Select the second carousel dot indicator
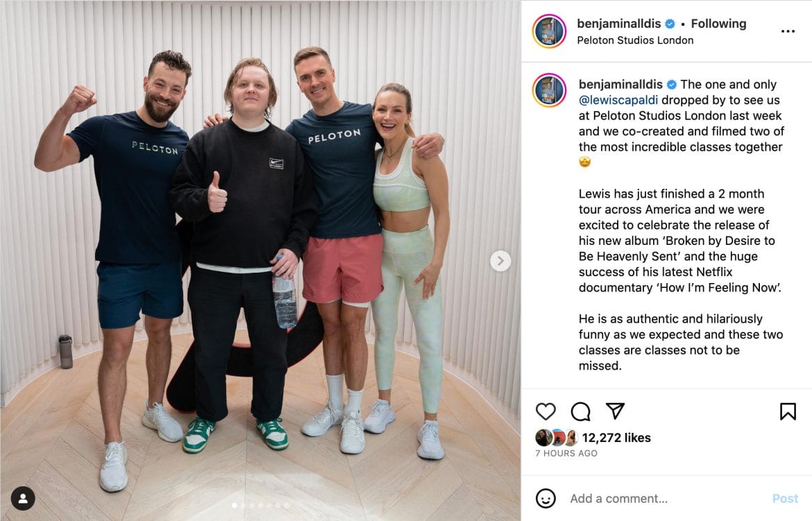The width and height of the screenshot is (812, 521). click(243, 506)
